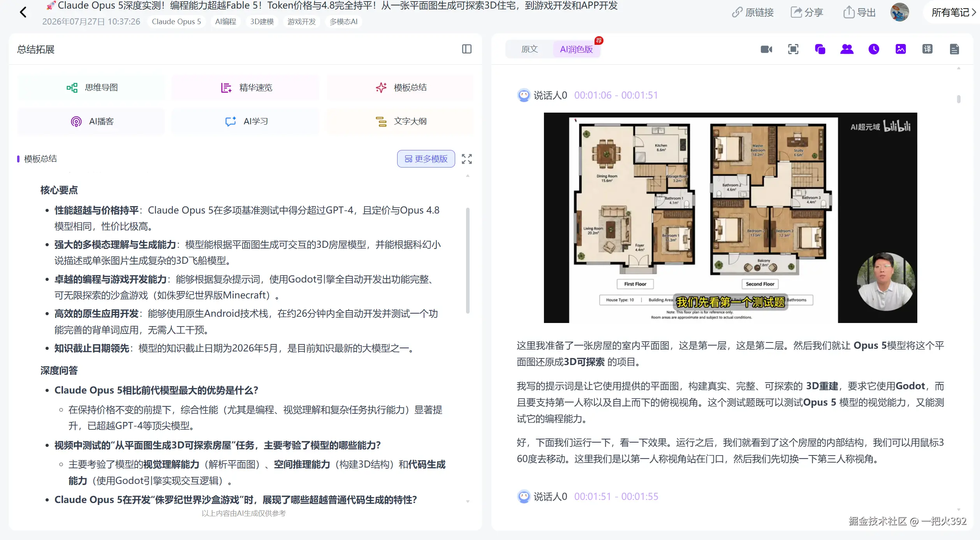Open the floor plan video thumbnail
Image resolution: width=980 pixels, height=540 pixels.
(730, 218)
